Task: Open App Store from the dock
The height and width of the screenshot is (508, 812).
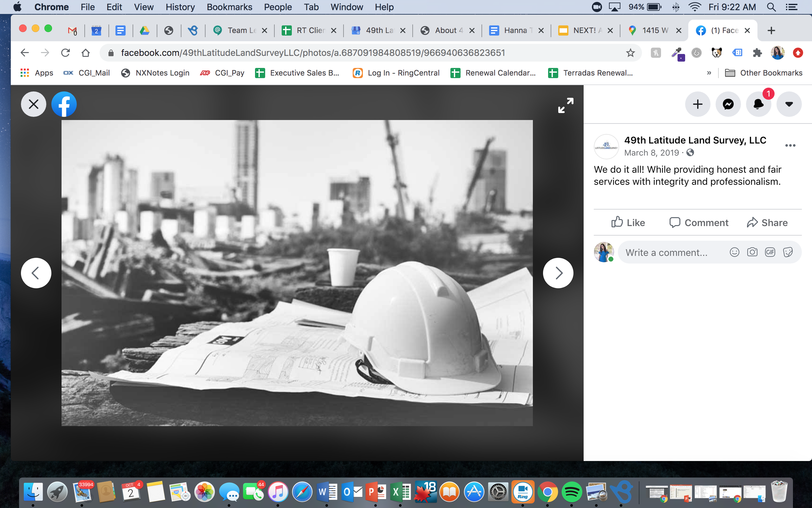Action: click(474, 492)
